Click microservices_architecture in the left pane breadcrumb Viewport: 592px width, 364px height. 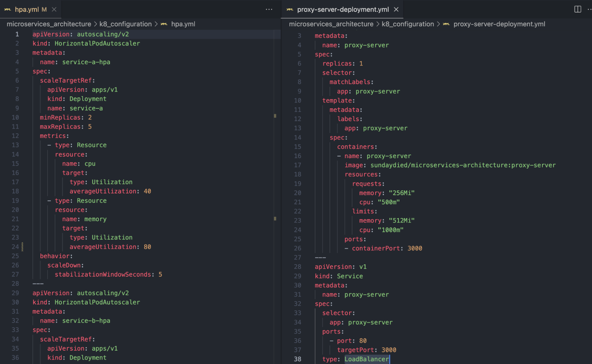(x=49, y=24)
